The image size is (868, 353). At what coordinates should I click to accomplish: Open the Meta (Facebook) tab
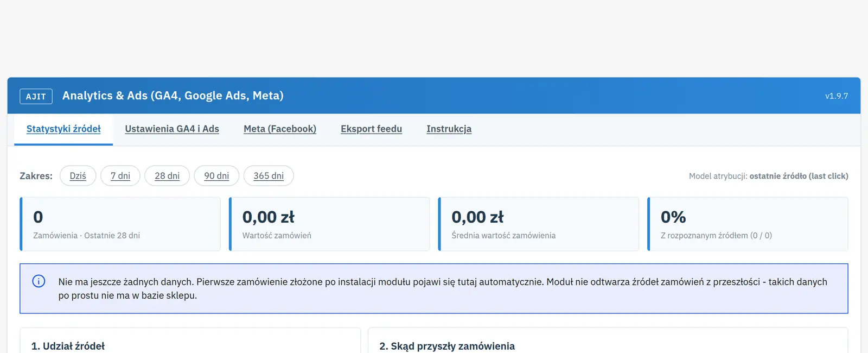280,129
